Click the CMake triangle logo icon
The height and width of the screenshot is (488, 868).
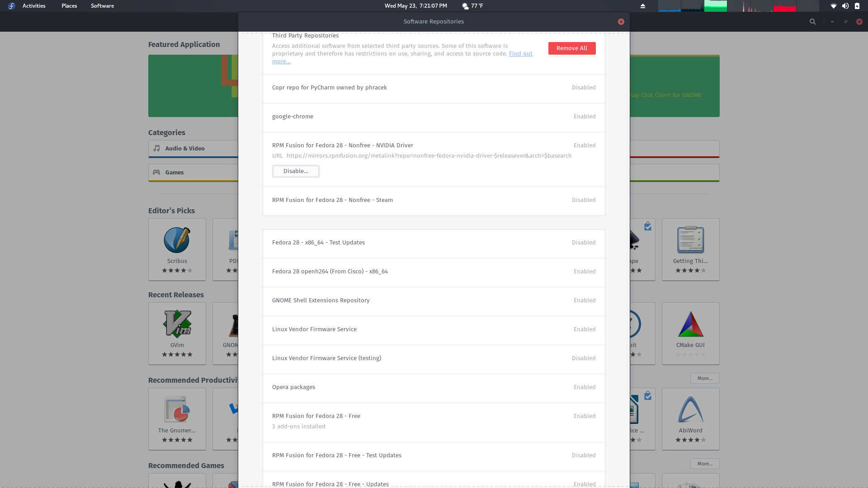690,324
